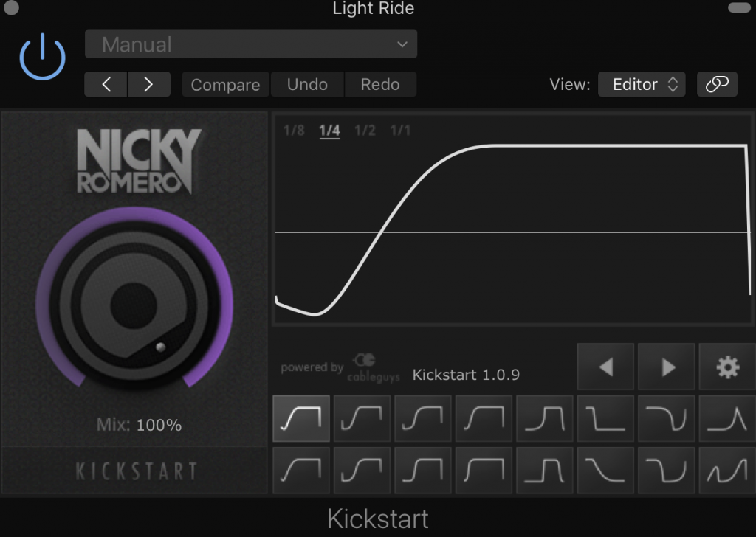Go to next preset with right chevron
This screenshot has height=537, width=756.
pos(149,84)
